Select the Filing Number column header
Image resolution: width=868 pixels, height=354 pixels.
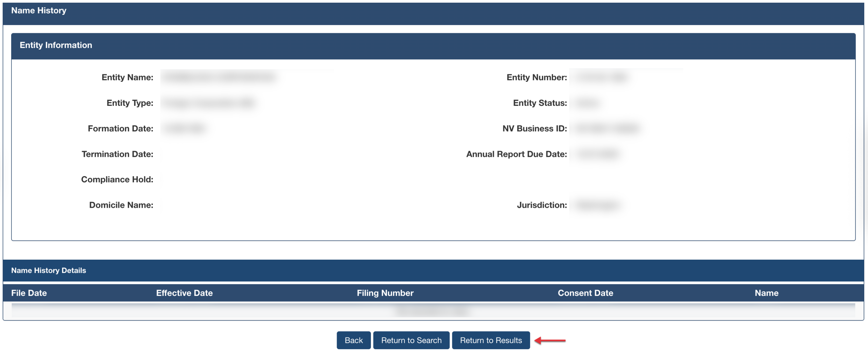385,293
